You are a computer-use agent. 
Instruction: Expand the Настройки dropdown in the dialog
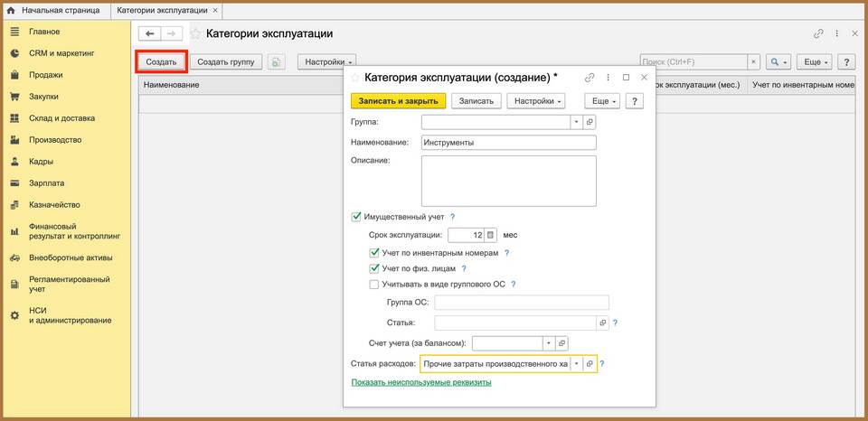(540, 101)
